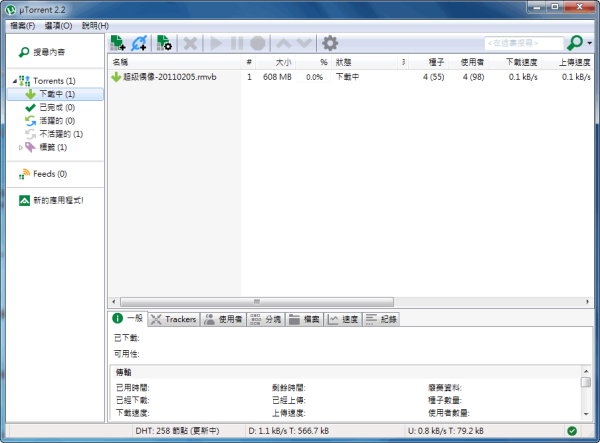The width and height of the screenshot is (600, 443).
Task: Switch to Trackers tab
Action: coord(174,319)
